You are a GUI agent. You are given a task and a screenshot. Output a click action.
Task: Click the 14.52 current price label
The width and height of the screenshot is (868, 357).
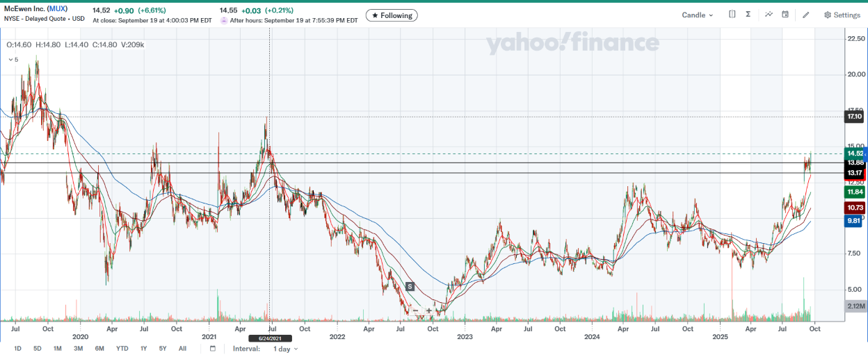(855, 153)
